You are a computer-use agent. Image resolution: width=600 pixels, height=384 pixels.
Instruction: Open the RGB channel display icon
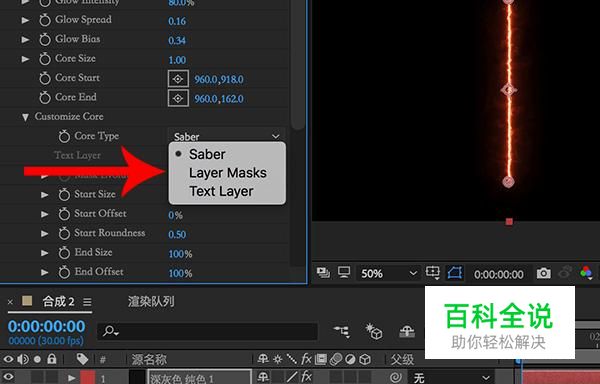pos(586,273)
